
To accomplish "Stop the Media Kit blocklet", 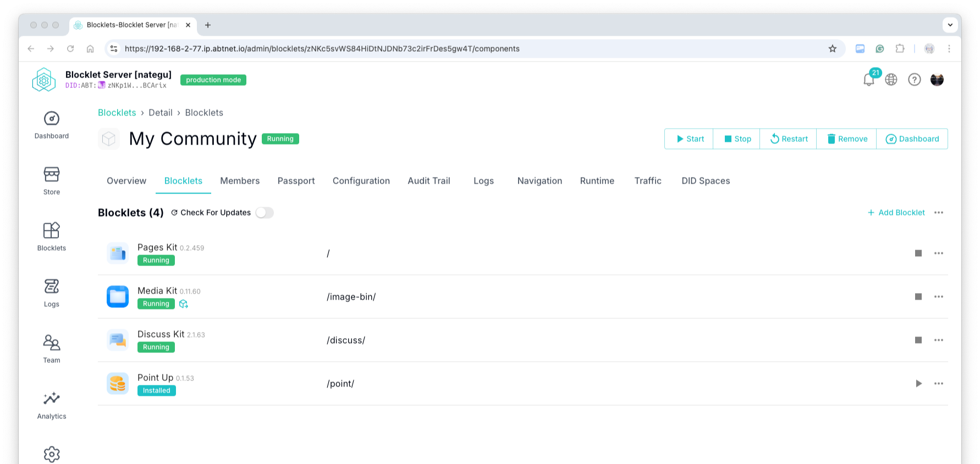I will [x=918, y=297].
